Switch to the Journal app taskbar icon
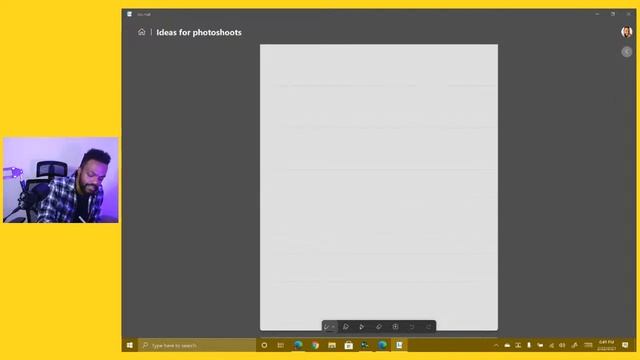The width and height of the screenshot is (640, 360). 399,345
